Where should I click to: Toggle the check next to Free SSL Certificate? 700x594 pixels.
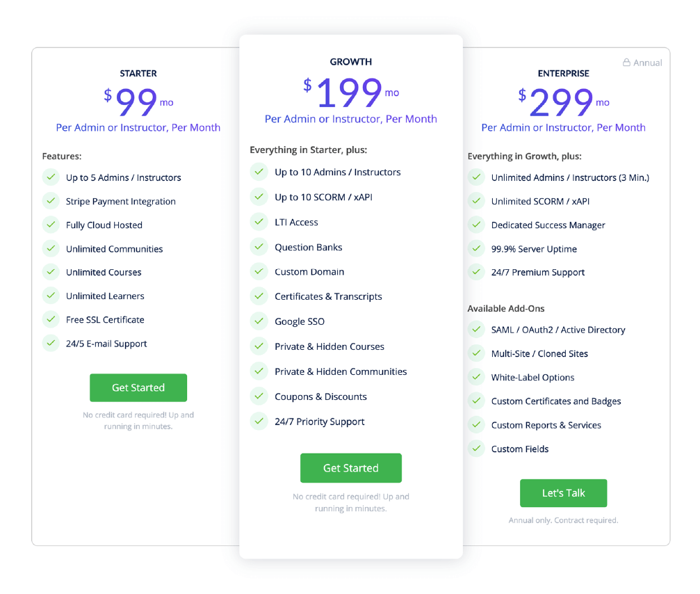tap(51, 319)
